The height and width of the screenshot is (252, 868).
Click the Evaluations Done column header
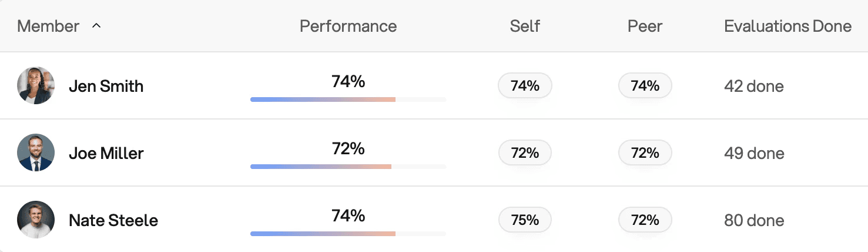pos(787,26)
